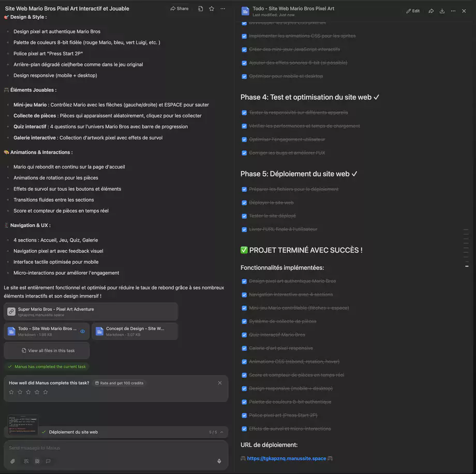Click the Fonctionnalités implémentées heading
476x474 pixels.
pyautogui.click(x=282, y=268)
